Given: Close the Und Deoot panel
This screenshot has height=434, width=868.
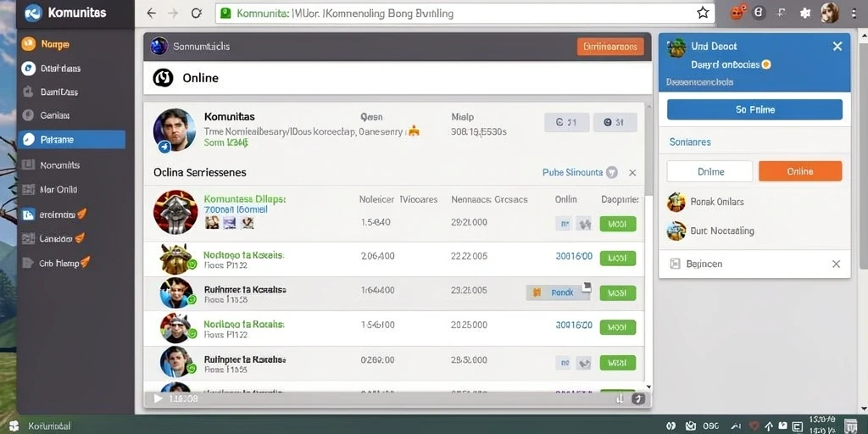Looking at the screenshot, I should (x=837, y=47).
